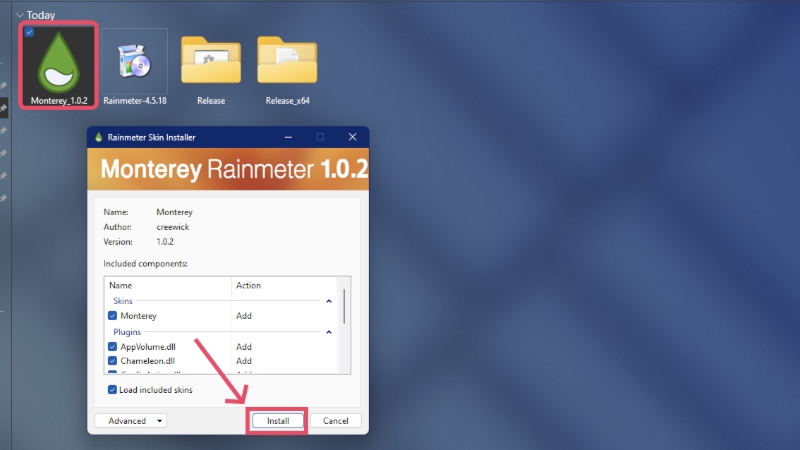The width and height of the screenshot is (800, 450).
Task: Close the Rainmeter Skin Installer dialog
Action: click(352, 137)
